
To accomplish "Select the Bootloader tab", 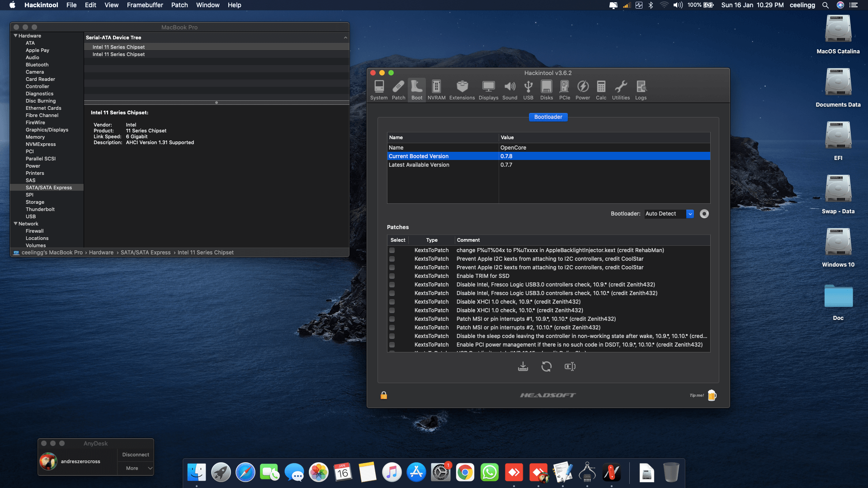I will click(x=548, y=117).
